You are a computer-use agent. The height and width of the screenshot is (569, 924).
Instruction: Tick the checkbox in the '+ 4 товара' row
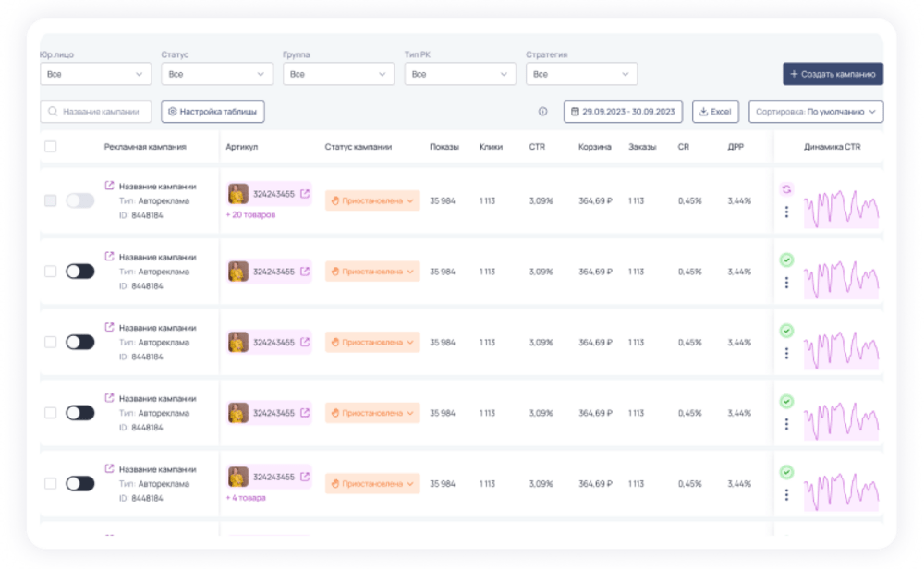coord(51,484)
